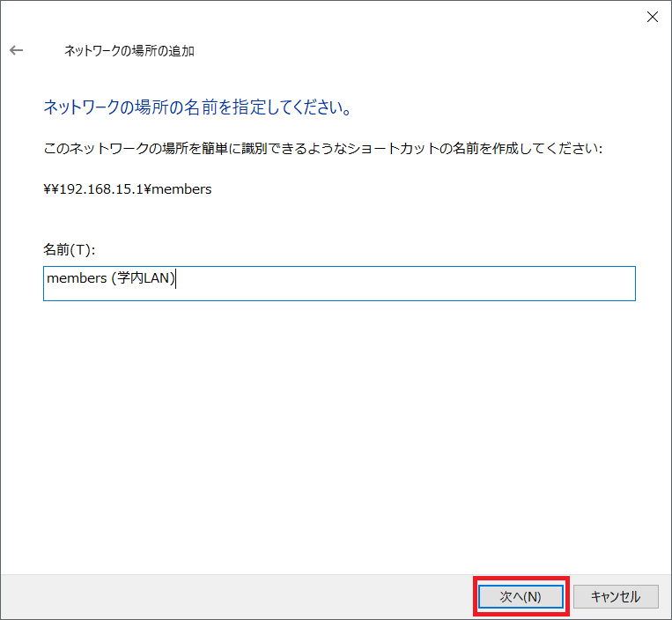The image size is (672, 620).
Task: Click the back arrow in the wizard header
Action: 16,51
